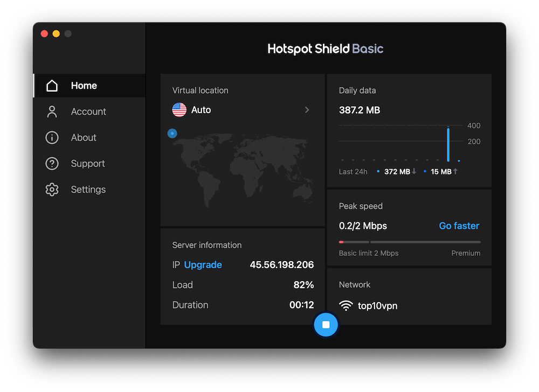Click the Basic limit 2 Mbps label

point(369,253)
